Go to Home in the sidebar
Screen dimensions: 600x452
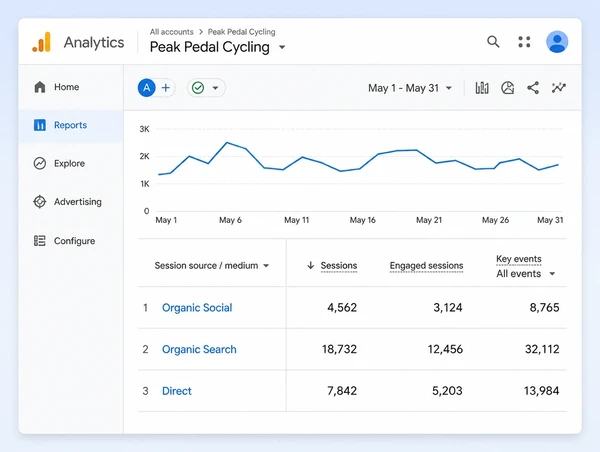coord(67,87)
